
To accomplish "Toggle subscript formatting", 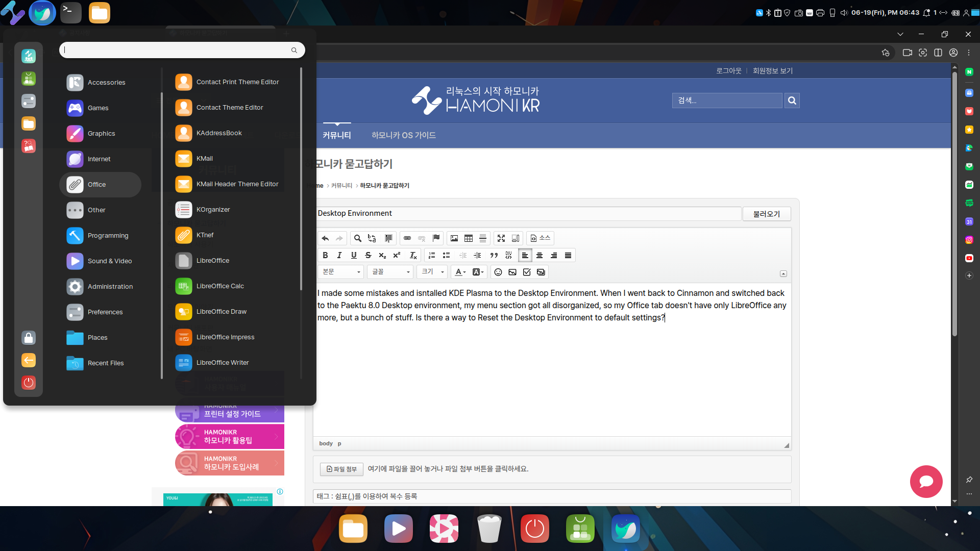I will point(382,256).
